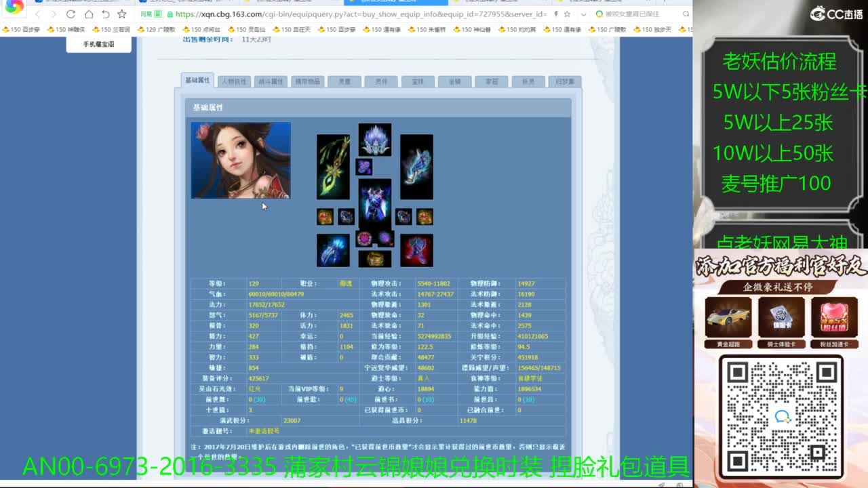
Task: Click the 装备评分 value 425617
Action: click(x=259, y=378)
